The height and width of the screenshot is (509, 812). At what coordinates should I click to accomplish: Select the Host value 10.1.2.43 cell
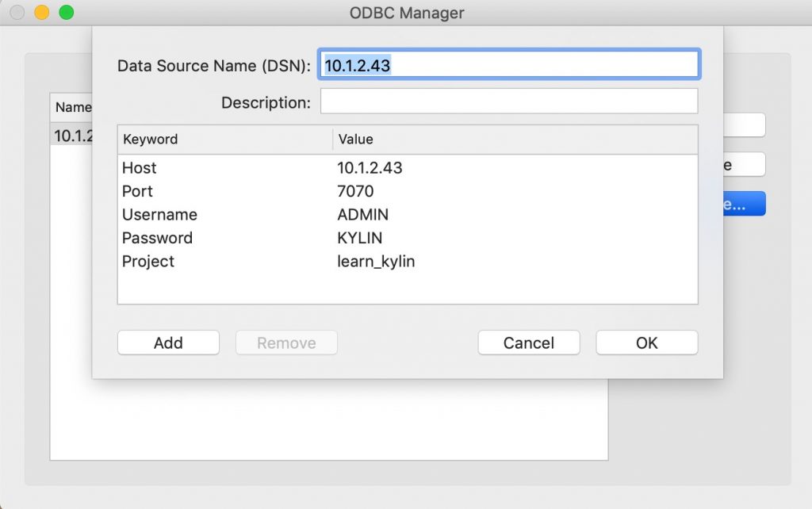pos(370,168)
